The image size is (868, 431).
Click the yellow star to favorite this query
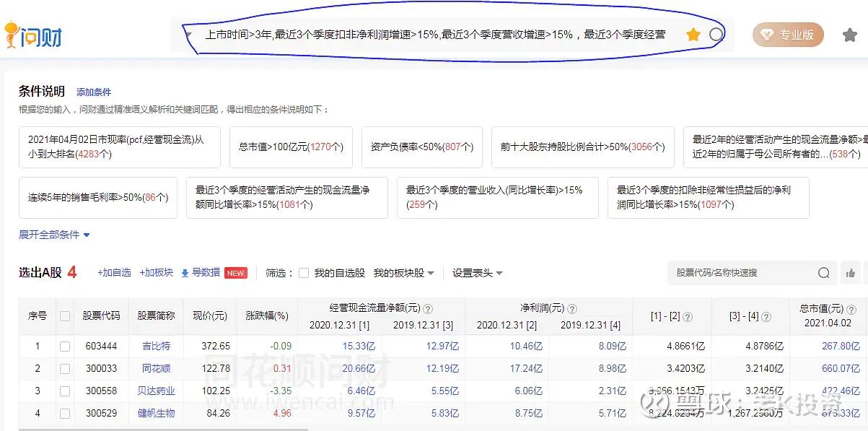point(693,35)
